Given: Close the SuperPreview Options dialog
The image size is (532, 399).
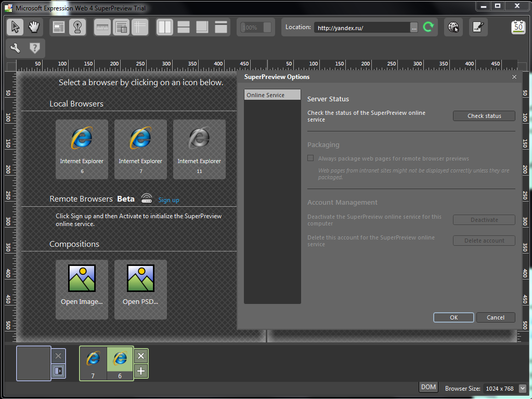Looking at the screenshot, I should 514,77.
